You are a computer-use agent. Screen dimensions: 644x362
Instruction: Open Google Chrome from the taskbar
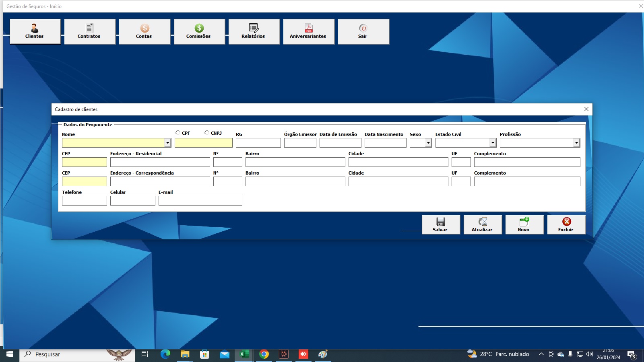[x=264, y=354]
